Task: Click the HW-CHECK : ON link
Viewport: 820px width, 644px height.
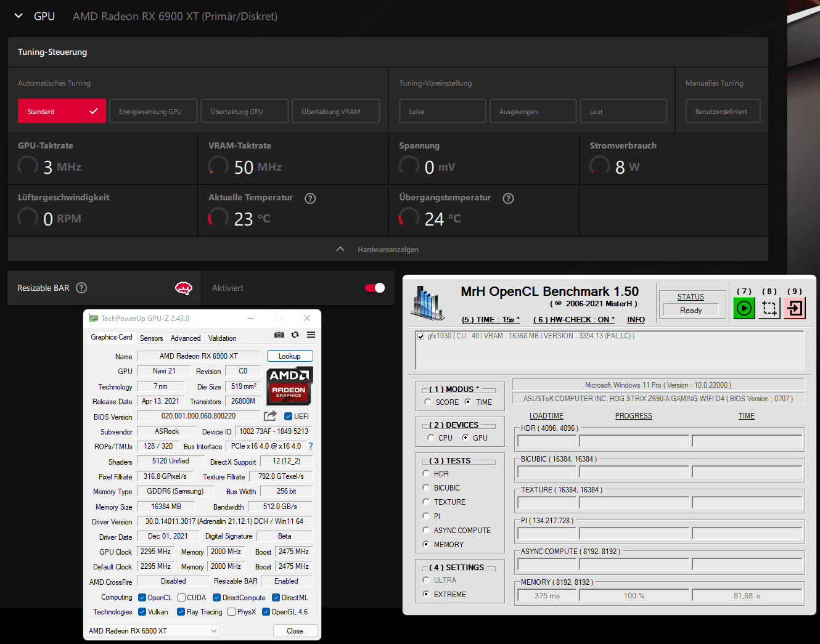Action: click(573, 320)
